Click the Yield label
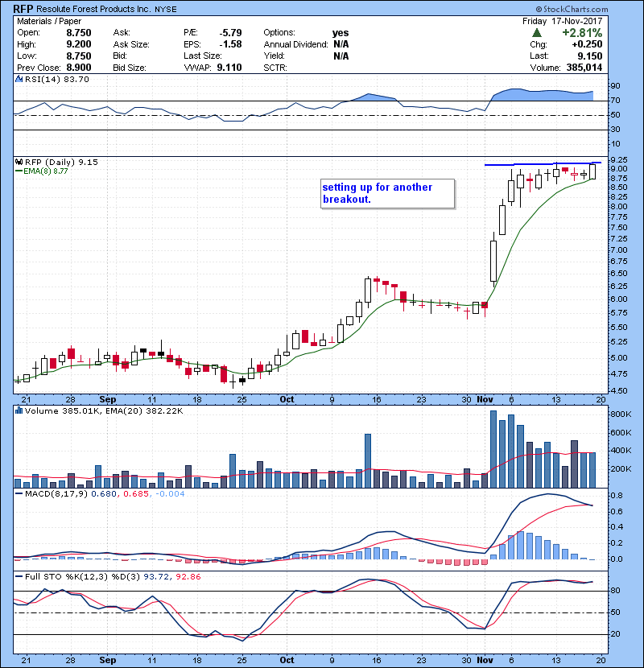 pyautogui.click(x=274, y=56)
